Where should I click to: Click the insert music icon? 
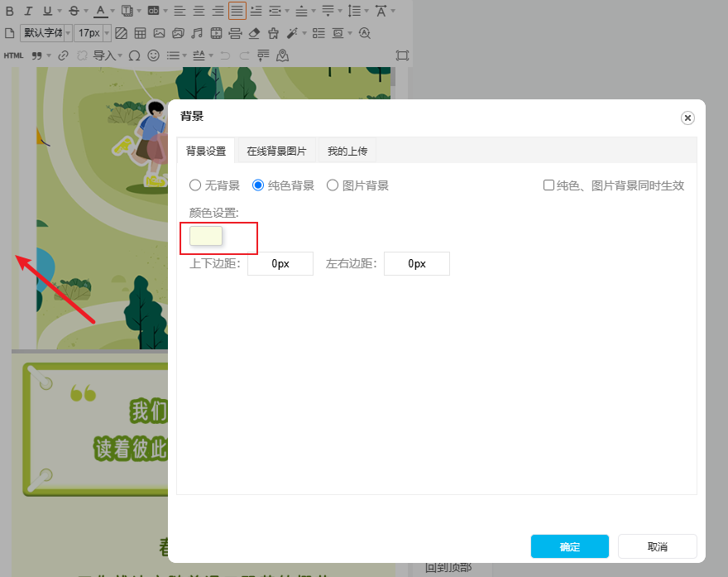pyautogui.click(x=196, y=33)
